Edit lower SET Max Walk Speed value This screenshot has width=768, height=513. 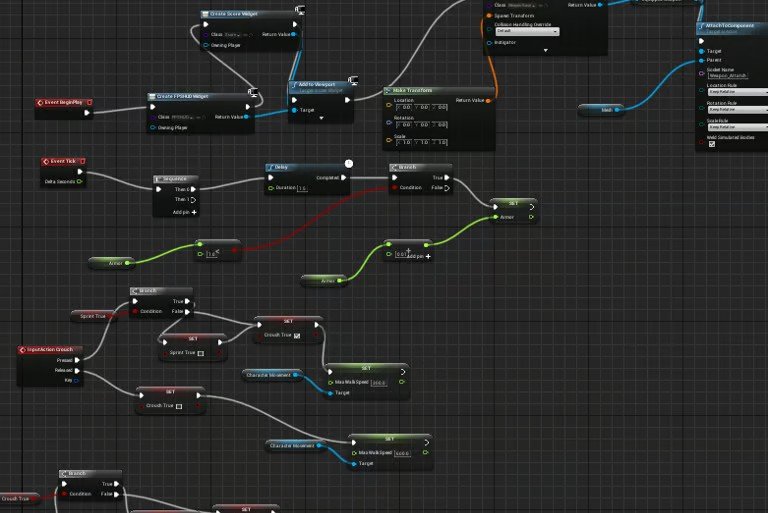[402, 453]
